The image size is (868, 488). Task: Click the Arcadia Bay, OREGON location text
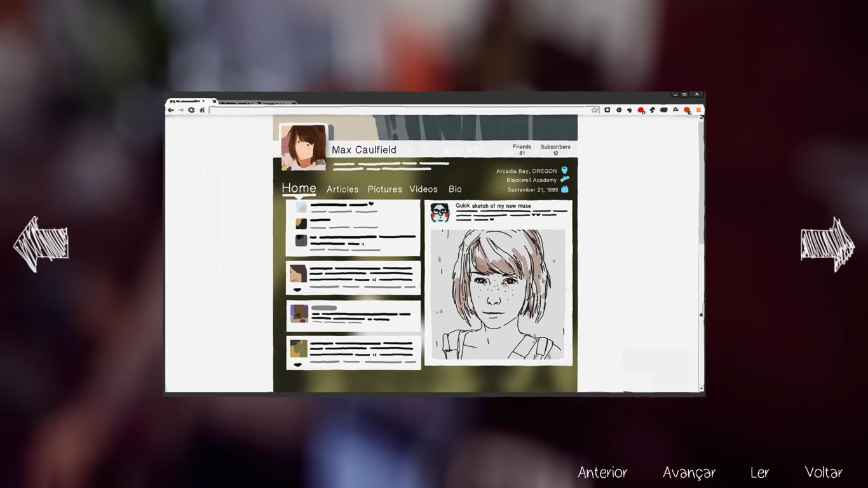click(x=526, y=171)
